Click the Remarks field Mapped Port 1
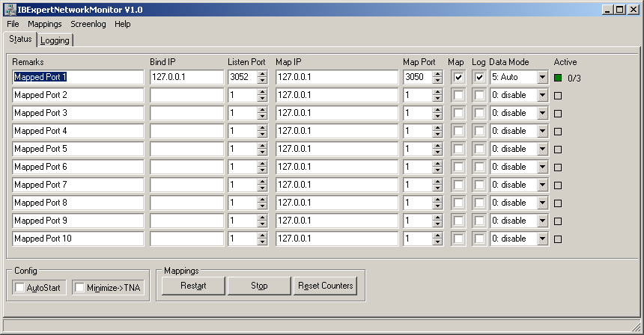 point(78,77)
